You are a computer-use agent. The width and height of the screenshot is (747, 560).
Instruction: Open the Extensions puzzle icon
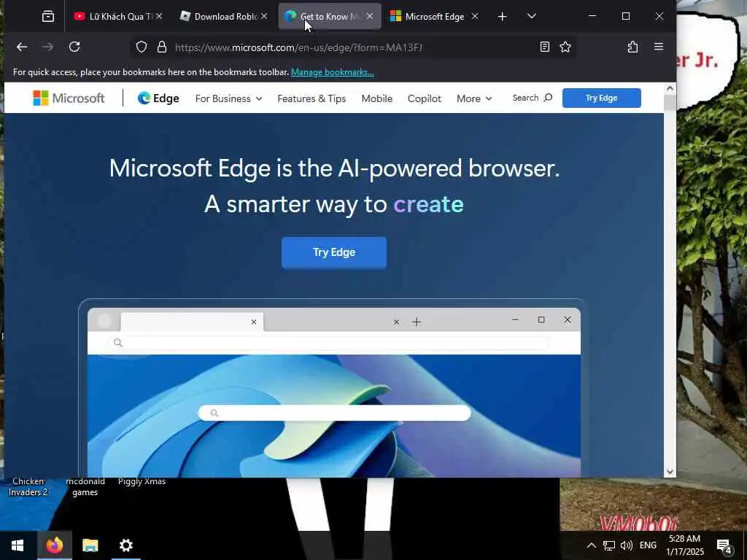(632, 47)
